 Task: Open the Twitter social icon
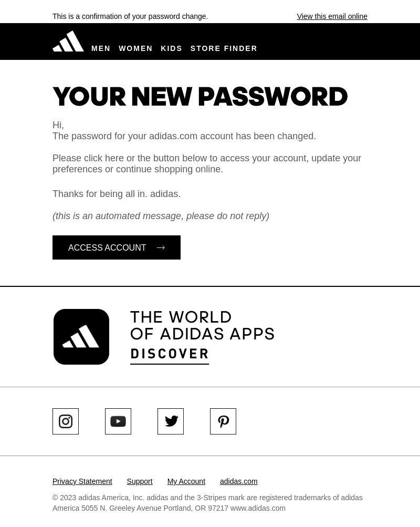171,421
